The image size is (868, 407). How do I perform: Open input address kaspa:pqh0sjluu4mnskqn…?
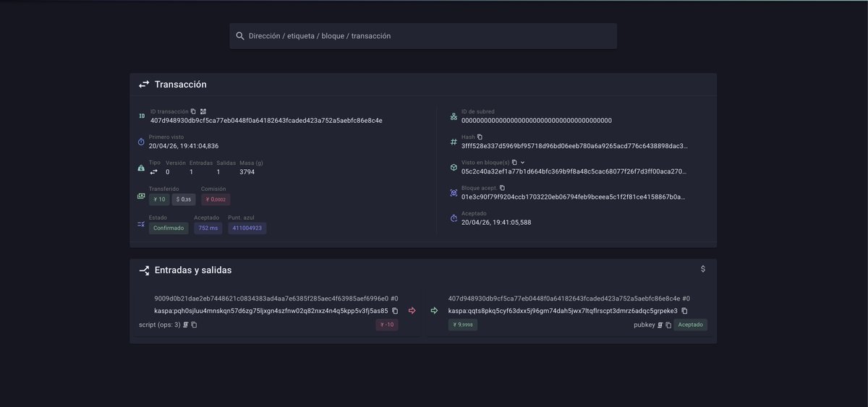(x=271, y=311)
